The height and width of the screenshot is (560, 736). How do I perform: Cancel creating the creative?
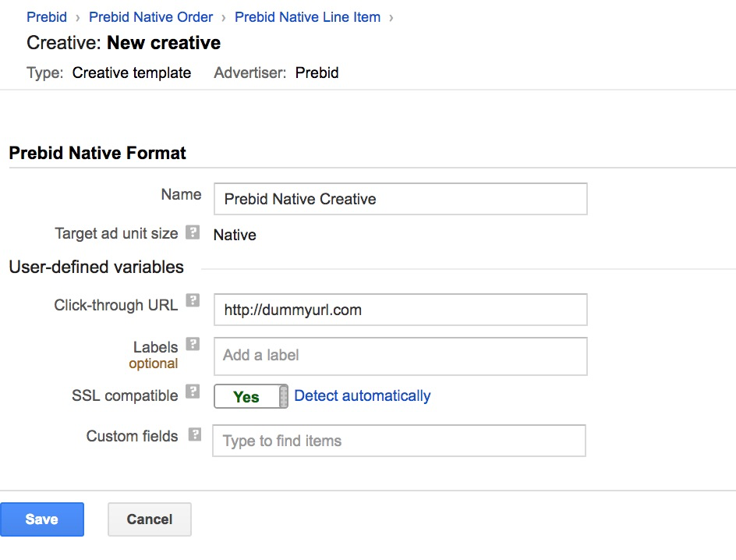point(149,519)
